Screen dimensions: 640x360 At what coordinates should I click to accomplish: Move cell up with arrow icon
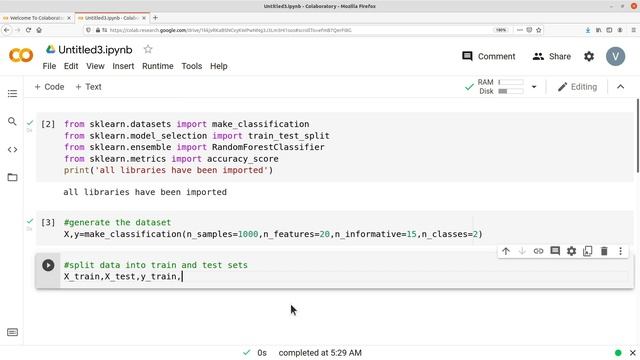click(x=506, y=251)
